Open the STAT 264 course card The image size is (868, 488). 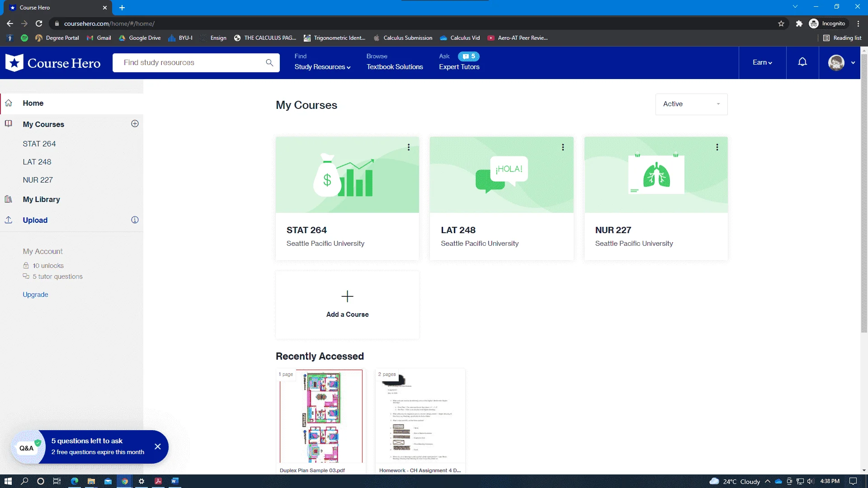(347, 198)
